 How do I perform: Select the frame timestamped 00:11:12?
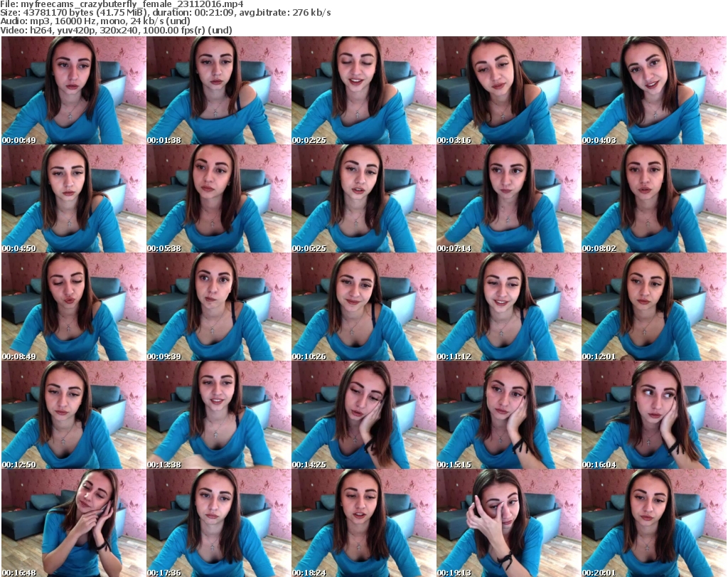[x=508, y=307]
